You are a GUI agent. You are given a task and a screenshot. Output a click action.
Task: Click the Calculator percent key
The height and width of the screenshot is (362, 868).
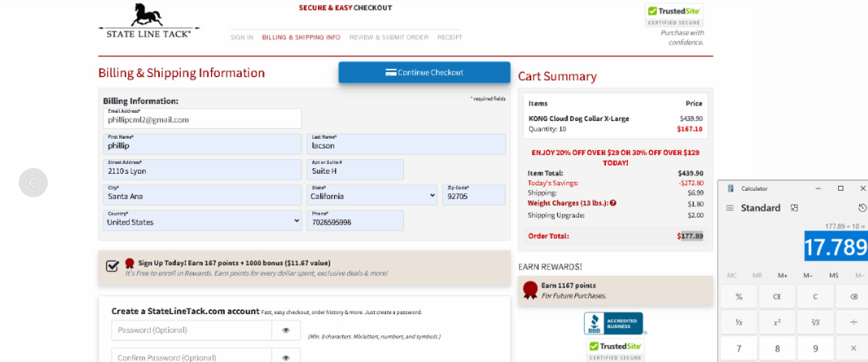[x=738, y=297]
